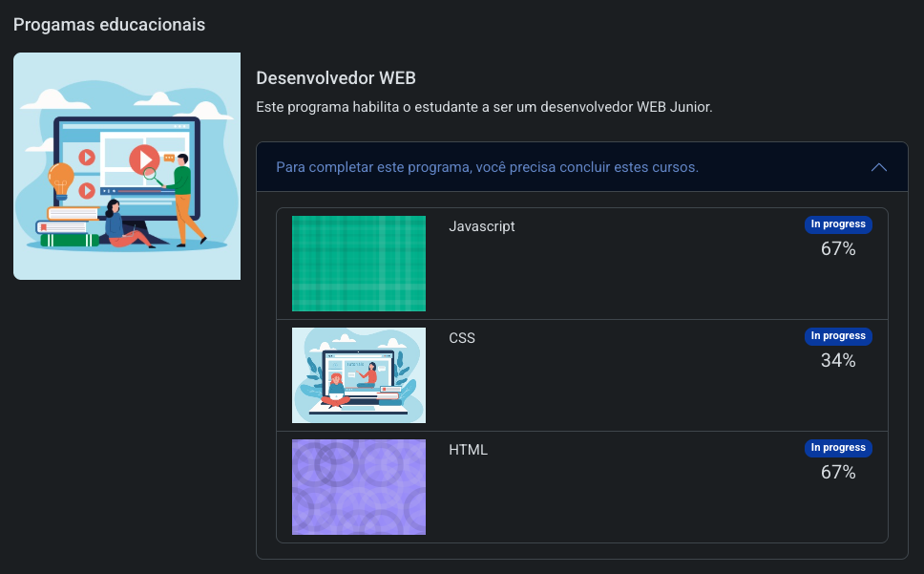Viewport: 924px width, 574px height.
Task: Click the In progress badge for Javascript
Action: point(838,223)
